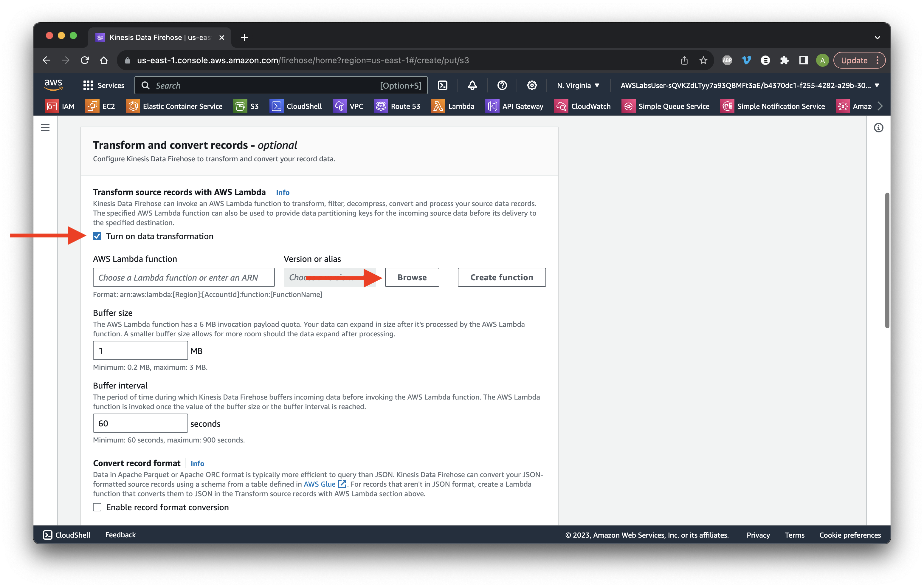This screenshot has height=588, width=924.
Task: Open the Route 53 shortcut
Action: pos(397,106)
